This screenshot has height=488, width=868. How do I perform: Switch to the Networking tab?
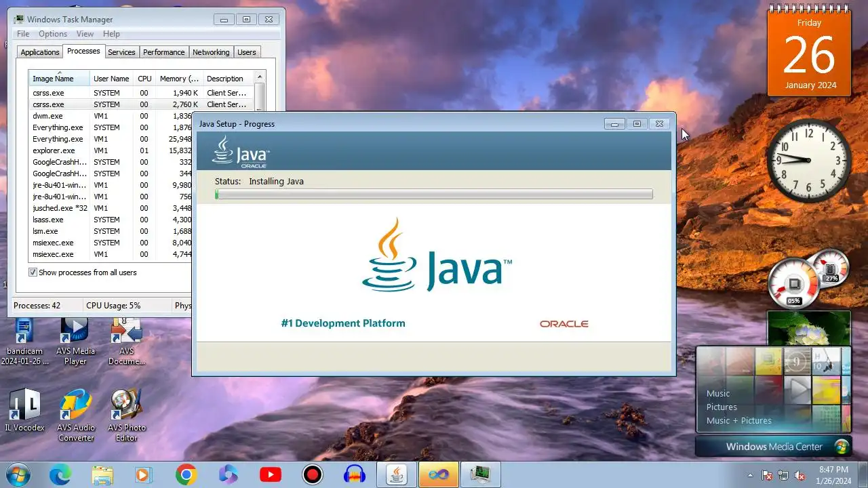tap(211, 52)
